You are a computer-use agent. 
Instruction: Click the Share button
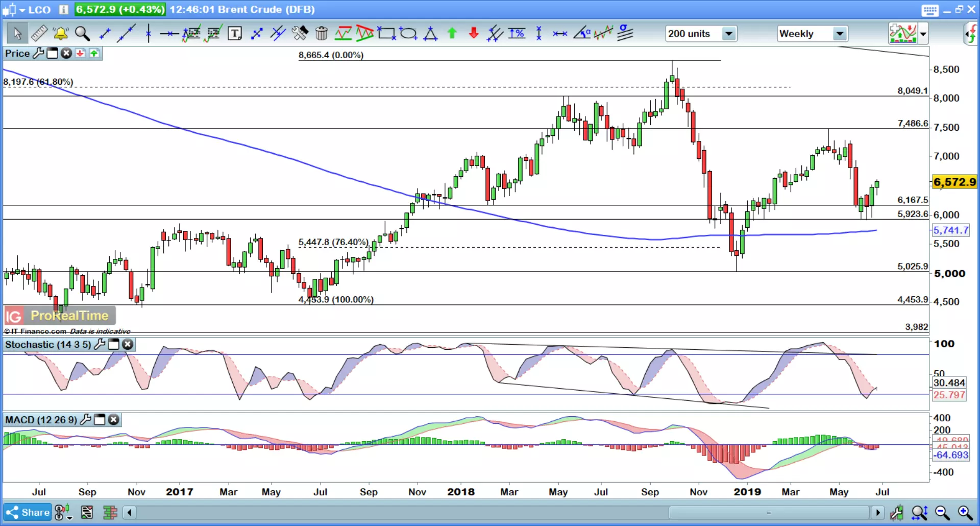click(27, 512)
